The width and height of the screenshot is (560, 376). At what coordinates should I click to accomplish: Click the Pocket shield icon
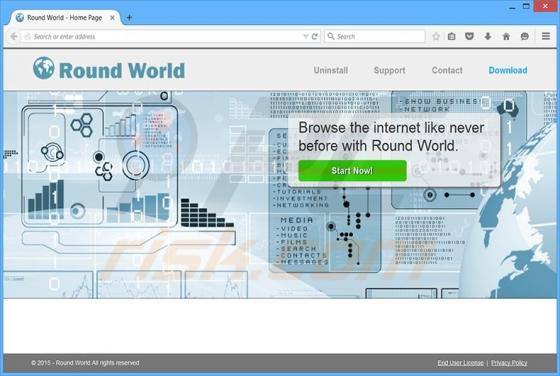tap(470, 36)
